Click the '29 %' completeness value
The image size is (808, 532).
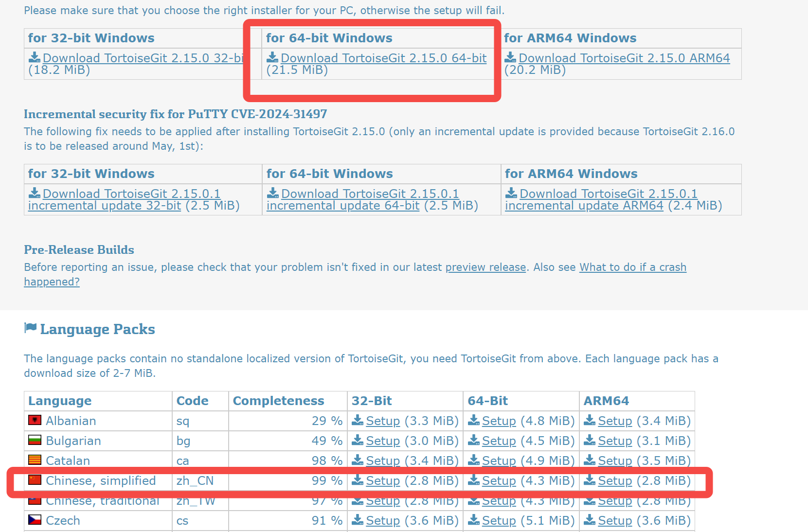[327, 421]
